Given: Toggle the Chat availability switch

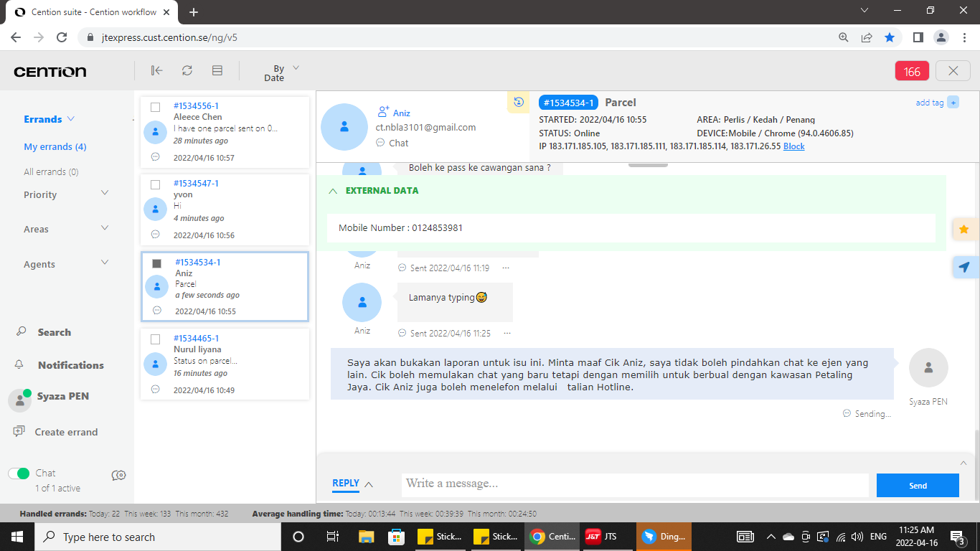Looking at the screenshot, I should point(19,474).
